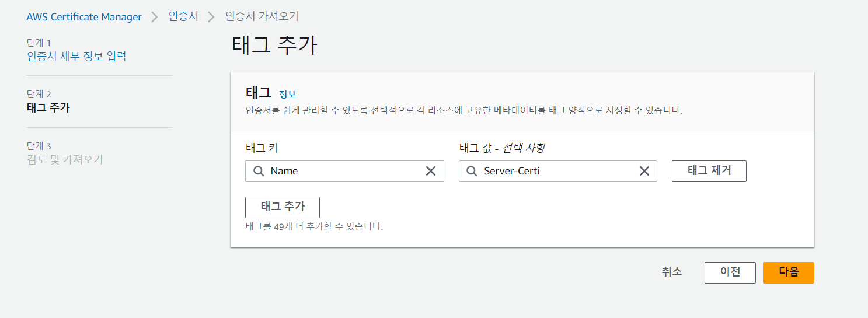
Task: Click the breadcrumb chevron after AWS Certificate Manager
Action: 155,17
